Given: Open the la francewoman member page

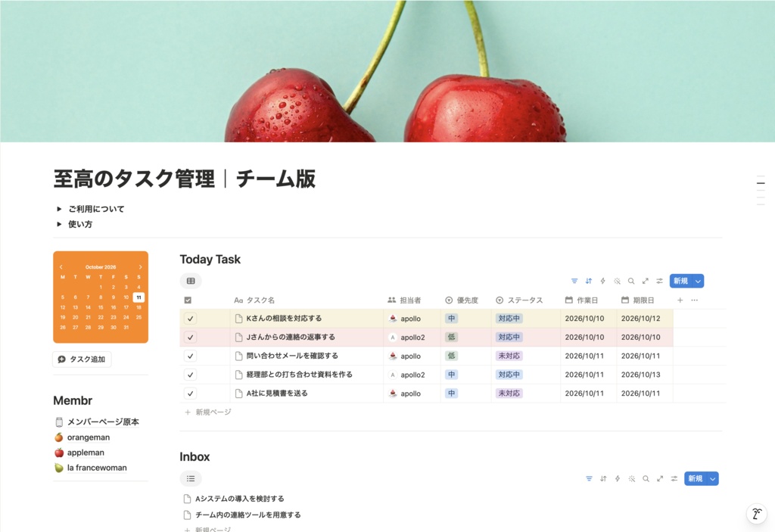Looking at the screenshot, I should tap(97, 467).
